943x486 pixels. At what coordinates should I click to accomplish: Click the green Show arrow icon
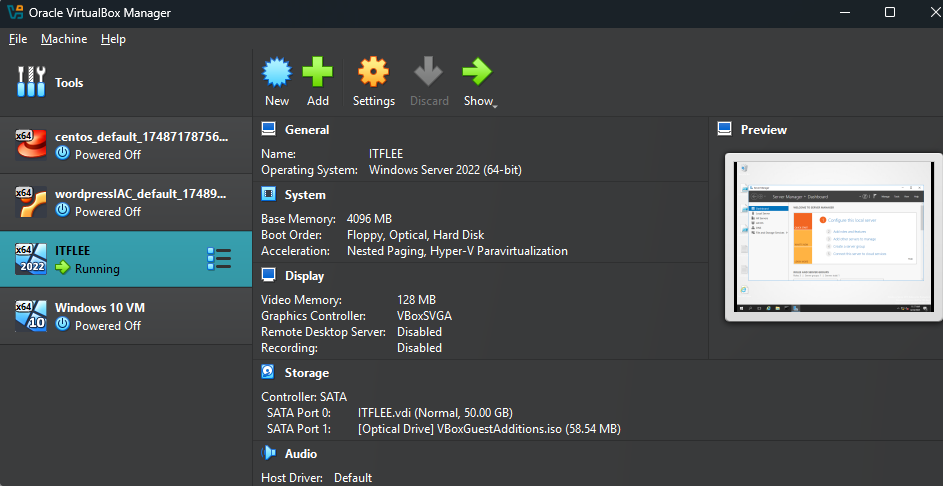point(478,73)
